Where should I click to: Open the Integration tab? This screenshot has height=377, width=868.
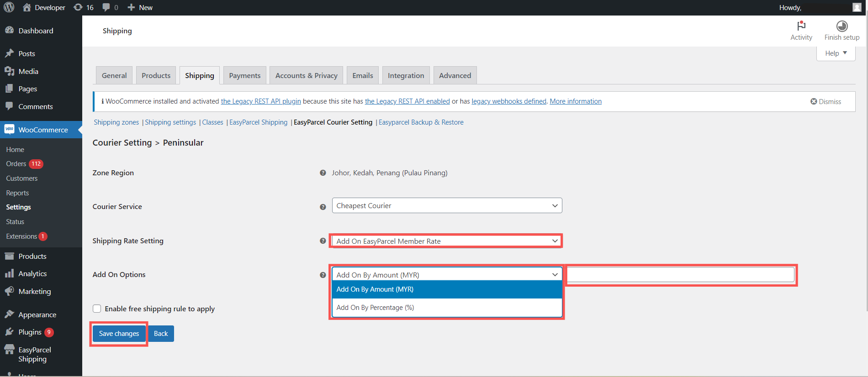point(406,75)
